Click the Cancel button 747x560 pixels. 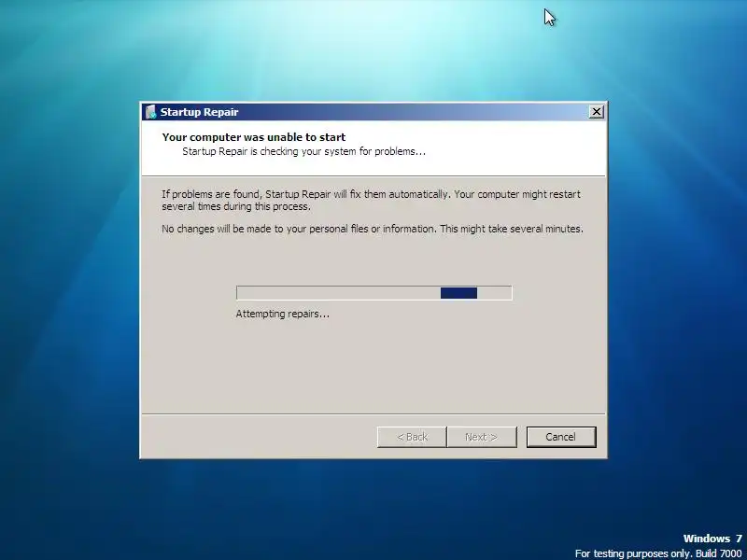pos(561,437)
